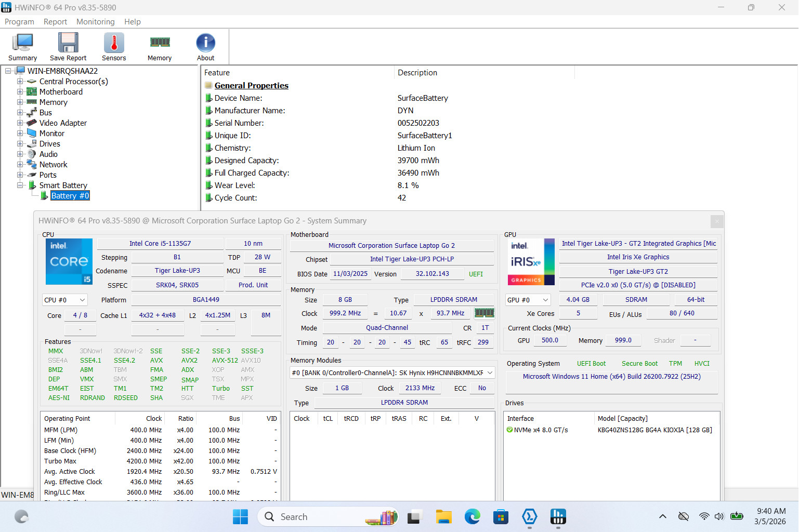This screenshot has height=532, width=799.
Task: Click the Intel Core i5 logo
Action: pyautogui.click(x=69, y=261)
